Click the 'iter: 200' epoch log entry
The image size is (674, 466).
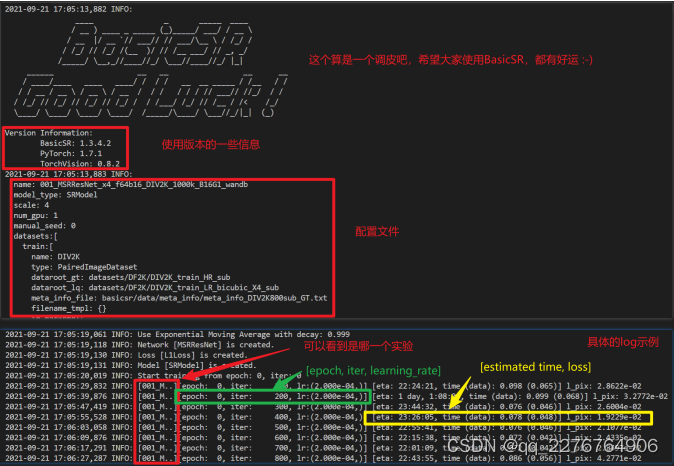tap(273, 396)
